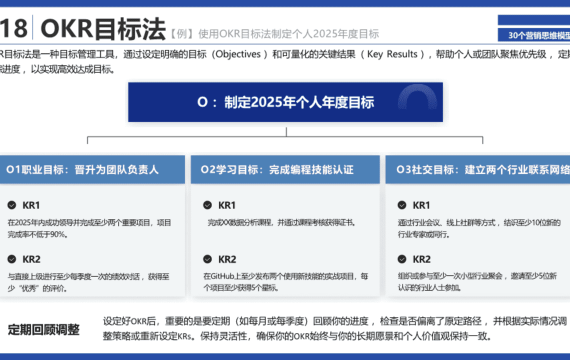This screenshot has height=360, width=570.
Task: Click the KR1 label in the O1职业目标 card
Action: [x=31, y=205]
